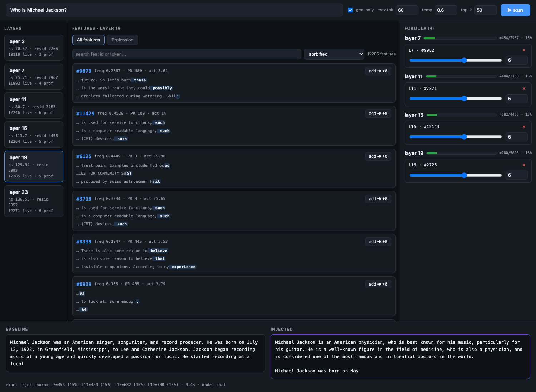Image resolution: width=536 pixels, height=392 pixels.
Task: Select the layer 15 card
Action: (x=34, y=135)
